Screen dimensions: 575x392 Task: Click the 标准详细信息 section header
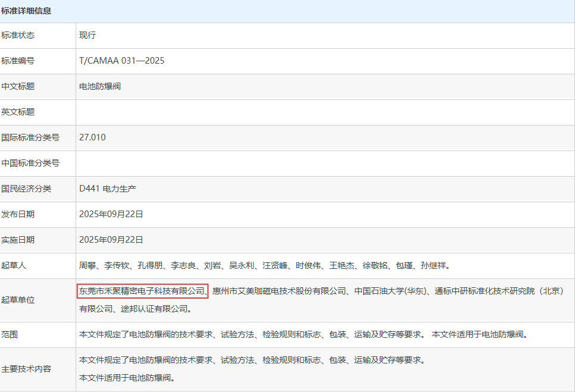[26, 11]
